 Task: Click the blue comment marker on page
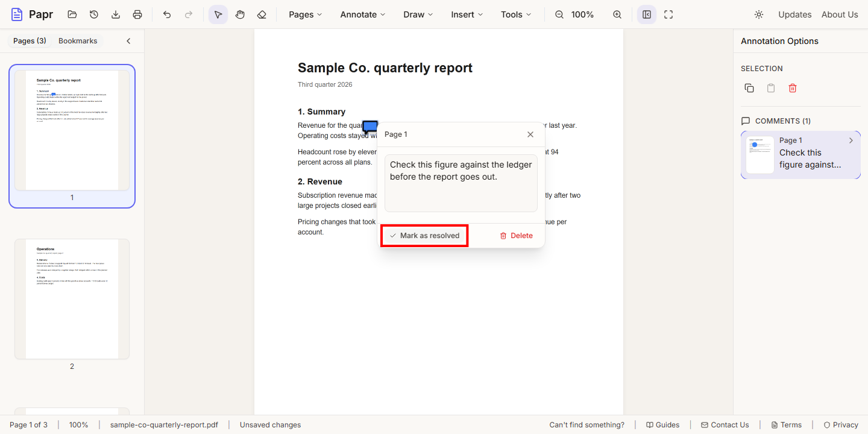point(370,127)
